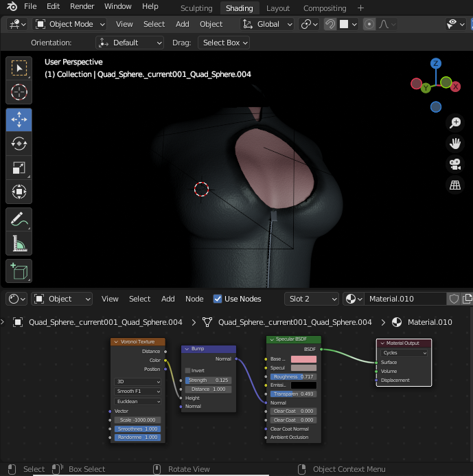The height and width of the screenshot is (476, 473).
Task: Open the Default orientation dropdown
Action: point(130,43)
